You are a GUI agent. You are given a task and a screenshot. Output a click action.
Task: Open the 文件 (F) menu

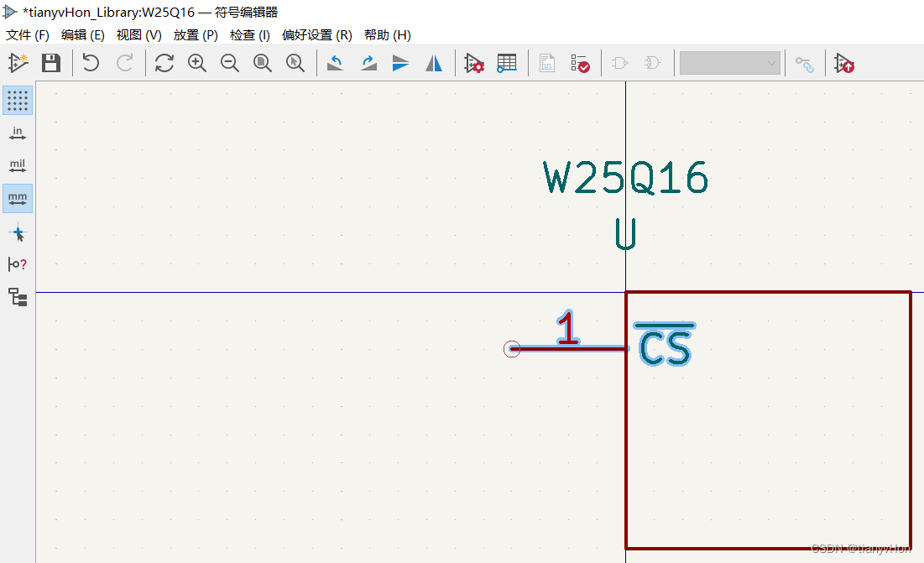[x=27, y=34]
